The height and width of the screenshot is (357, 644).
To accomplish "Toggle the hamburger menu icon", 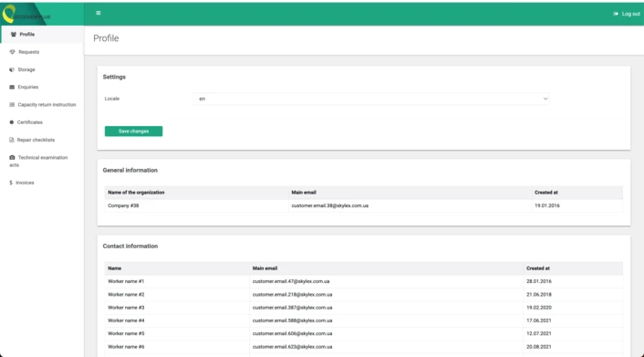I will [99, 13].
